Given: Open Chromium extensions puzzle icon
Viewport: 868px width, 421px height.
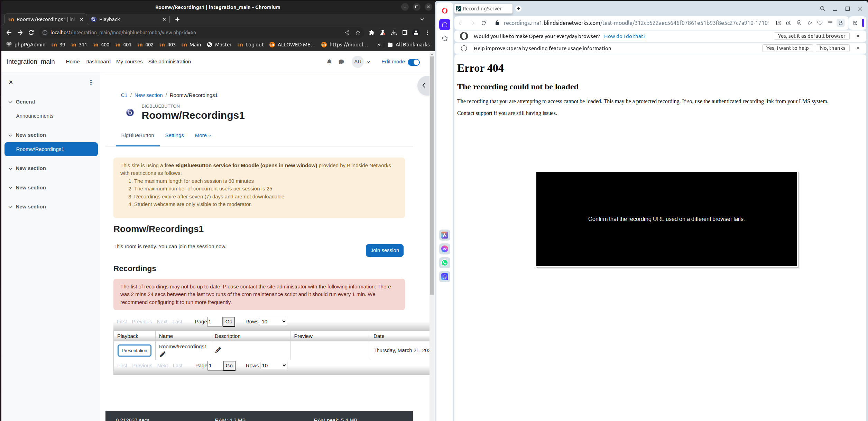Looking at the screenshot, I should [372, 33].
